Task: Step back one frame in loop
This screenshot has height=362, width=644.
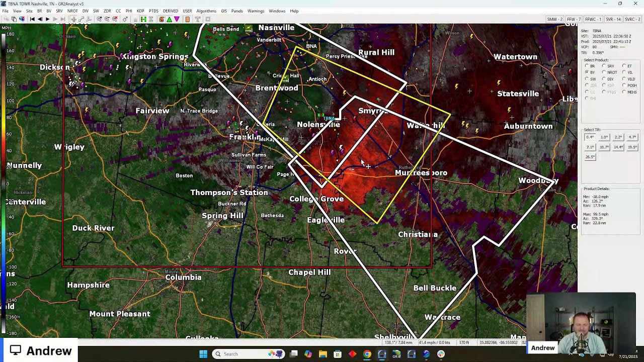Action: 40,19
